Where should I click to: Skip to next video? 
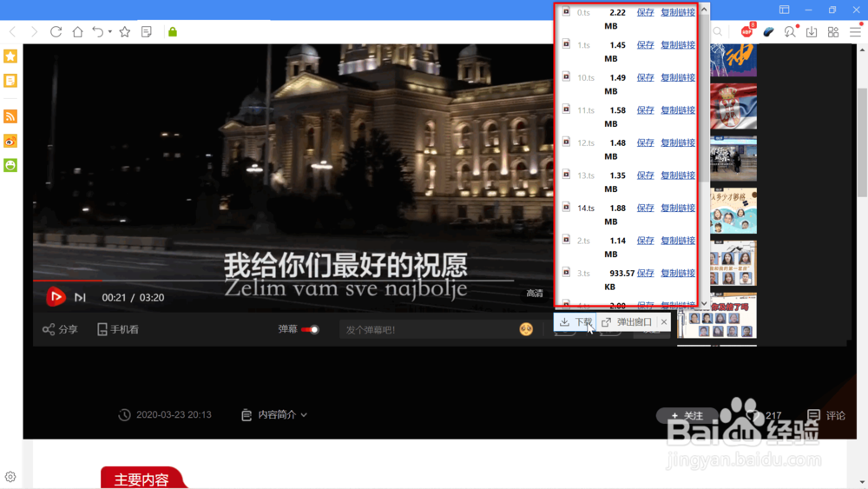[x=80, y=297]
